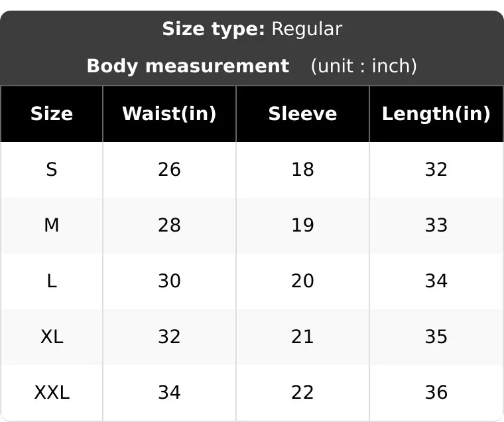Click the Waist(in) column header

click(x=169, y=114)
